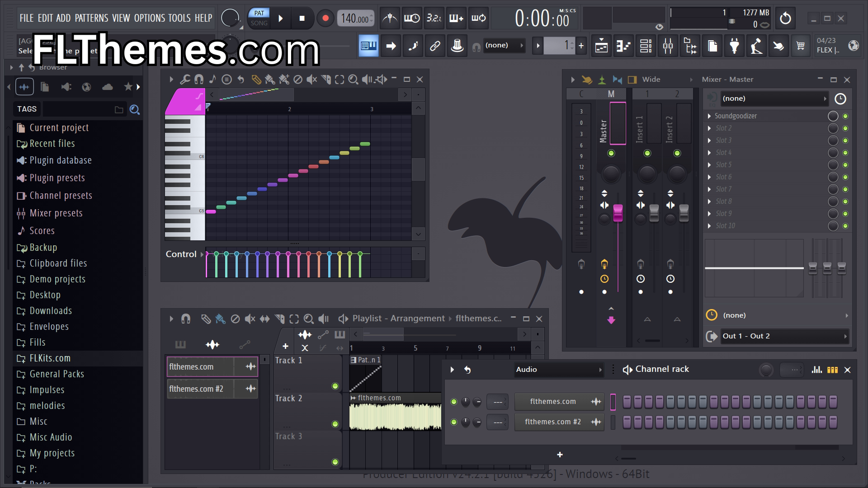Image resolution: width=868 pixels, height=488 pixels.
Task: Open the Piano roll view toolbar icon
Action: [x=623, y=46]
